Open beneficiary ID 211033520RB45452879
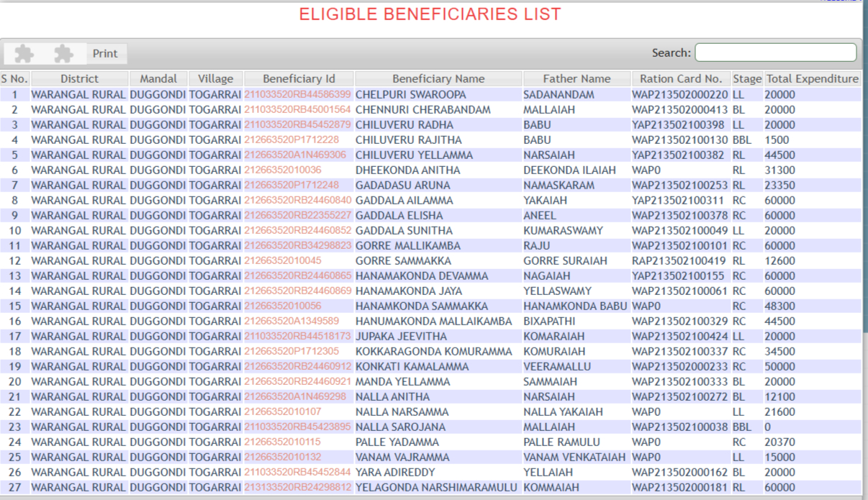The height and width of the screenshot is (500, 868). [x=298, y=124]
